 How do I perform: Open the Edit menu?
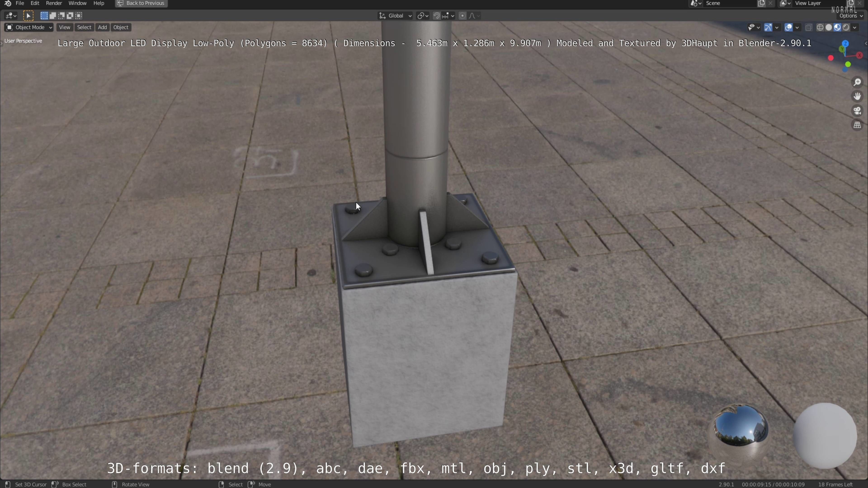tap(35, 3)
